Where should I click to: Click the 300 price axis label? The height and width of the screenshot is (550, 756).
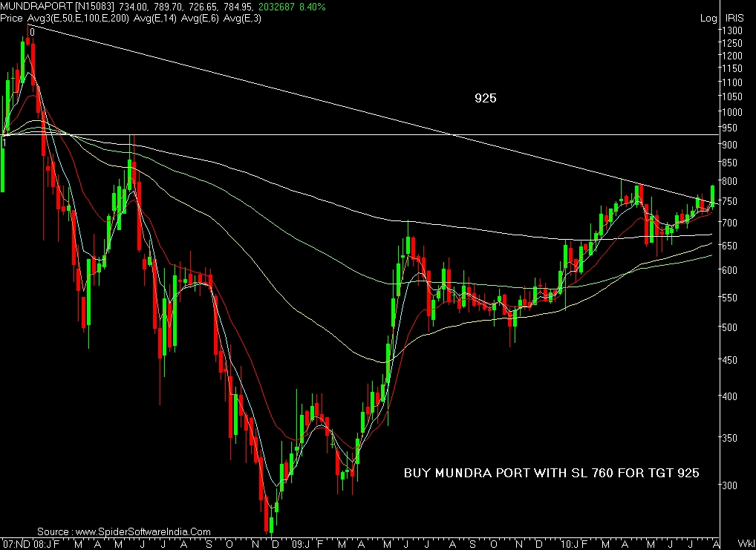point(730,485)
